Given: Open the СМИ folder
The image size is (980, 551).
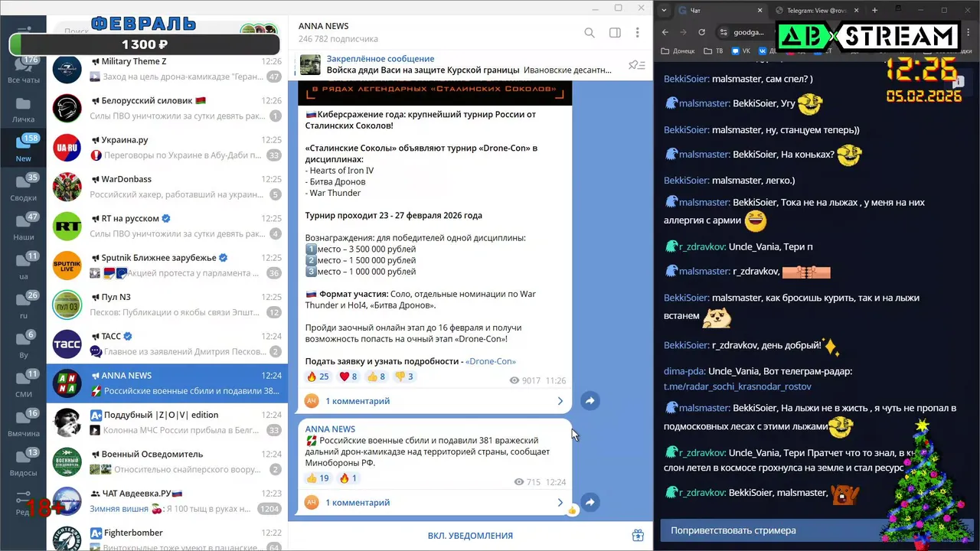Looking at the screenshot, I should (24, 385).
